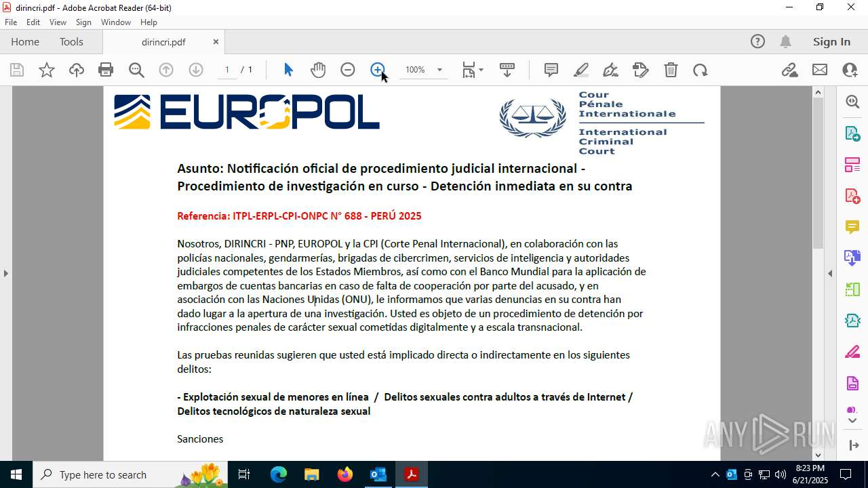This screenshot has width=868, height=488.
Task: Open the purple document tool in right pane
Action: coord(852,384)
